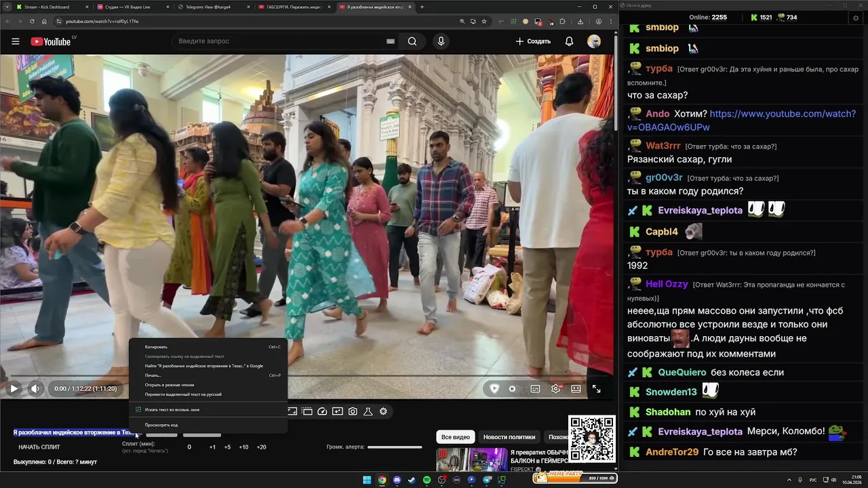Toggle subtitles in the player
The image size is (868, 488).
535,388
